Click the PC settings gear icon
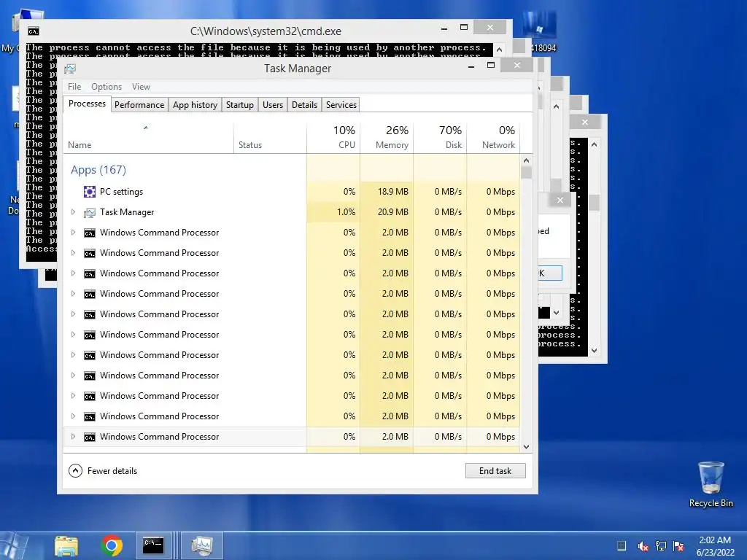This screenshot has width=747, height=560. [90, 192]
